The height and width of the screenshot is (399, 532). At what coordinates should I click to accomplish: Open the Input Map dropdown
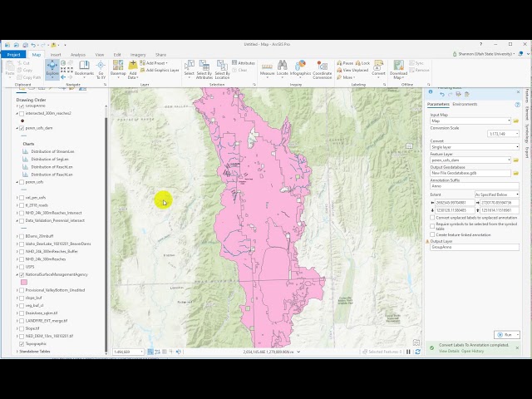tap(509, 121)
